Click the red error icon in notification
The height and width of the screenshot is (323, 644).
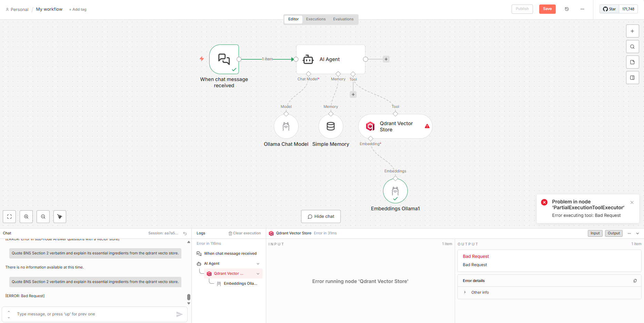pos(544,202)
